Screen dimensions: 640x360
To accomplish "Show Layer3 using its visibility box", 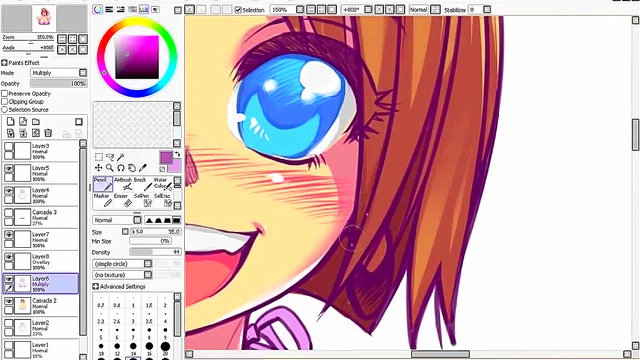I will [9, 146].
